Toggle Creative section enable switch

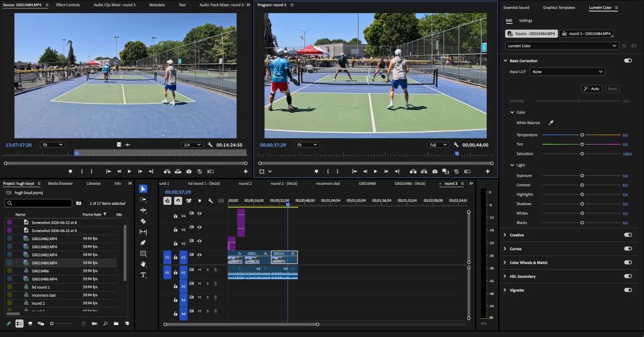pos(628,235)
